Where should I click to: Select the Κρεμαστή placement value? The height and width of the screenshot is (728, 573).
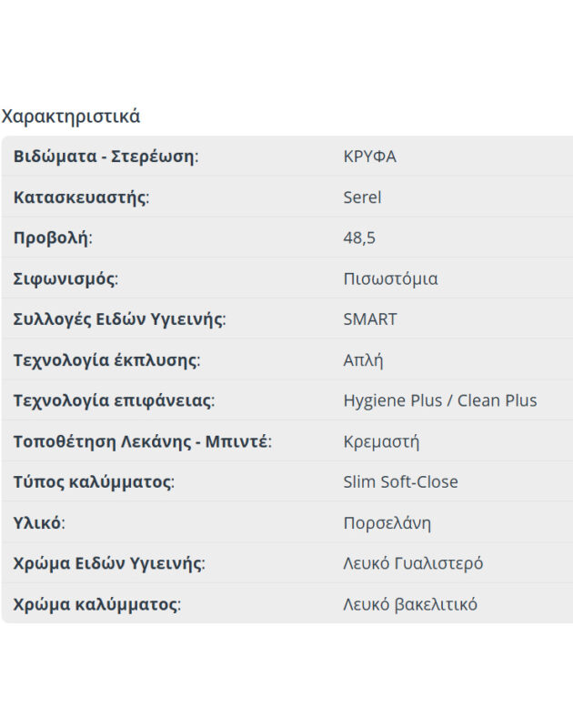tap(381, 442)
